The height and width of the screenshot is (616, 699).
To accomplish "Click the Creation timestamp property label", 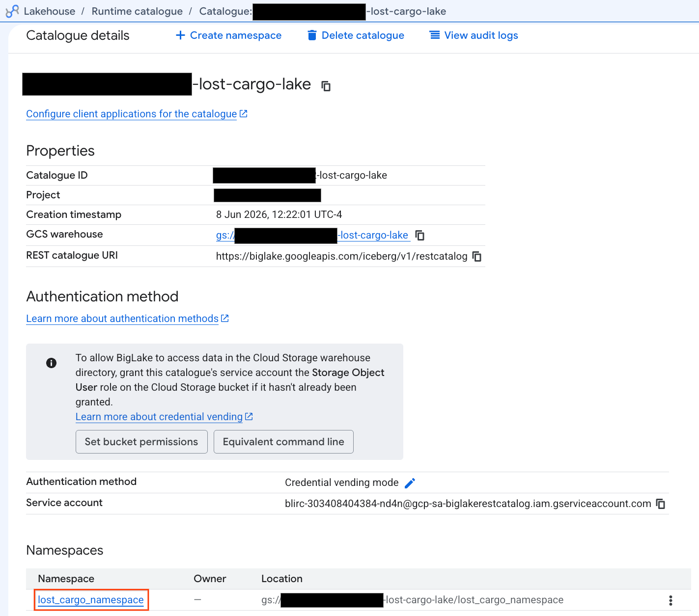I will 74,214.
